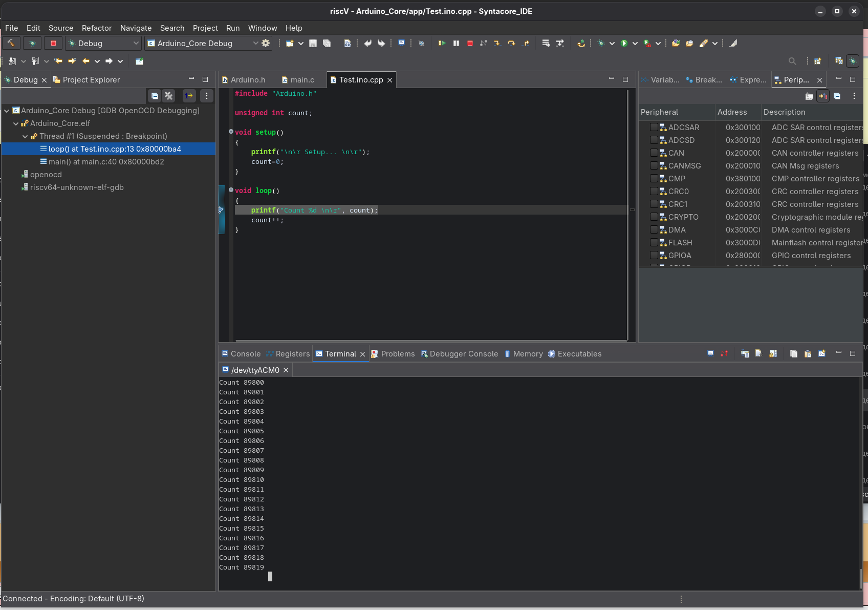Image resolution: width=868 pixels, height=610 pixels.
Task: Pause execution with the Suspend button
Action: coord(456,44)
